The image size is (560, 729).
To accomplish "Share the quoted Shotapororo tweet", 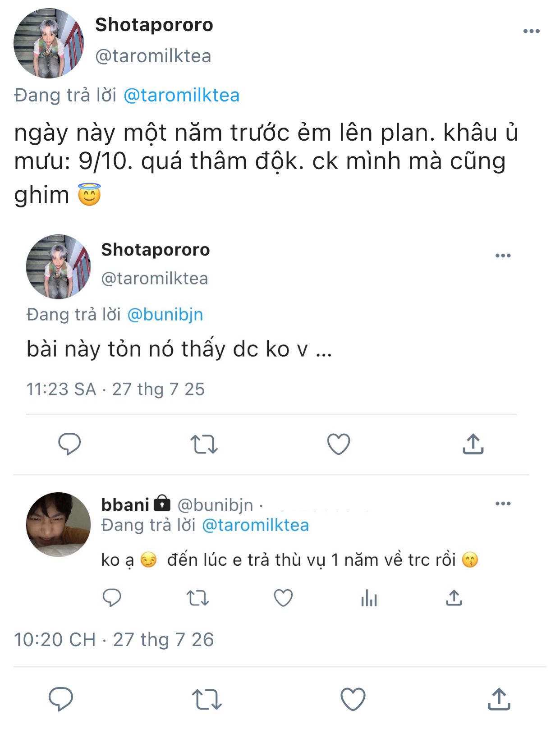I will pos(473,444).
